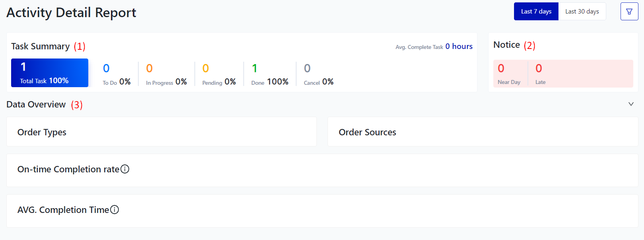Open the Order Types panel

161,132
